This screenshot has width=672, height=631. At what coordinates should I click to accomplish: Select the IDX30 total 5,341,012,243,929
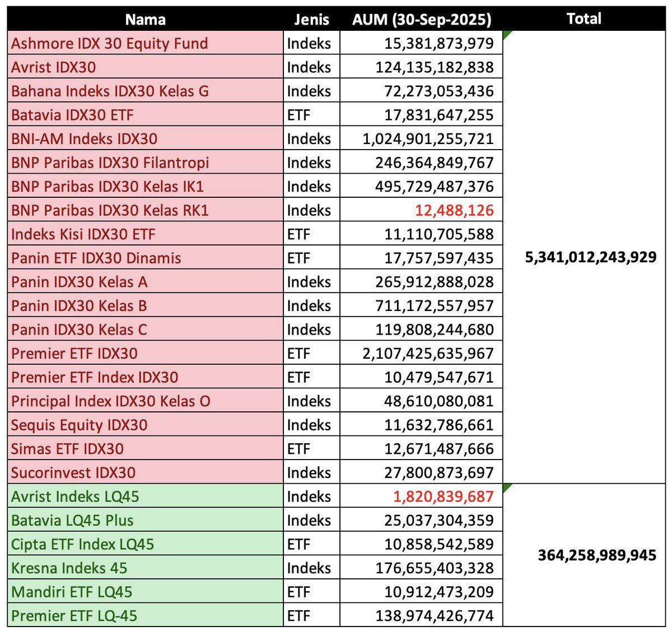(x=591, y=257)
